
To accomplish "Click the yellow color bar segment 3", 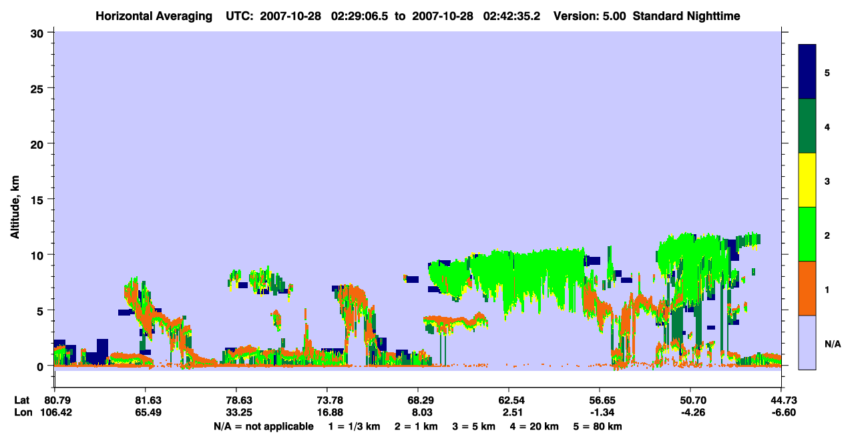I will click(x=807, y=180).
